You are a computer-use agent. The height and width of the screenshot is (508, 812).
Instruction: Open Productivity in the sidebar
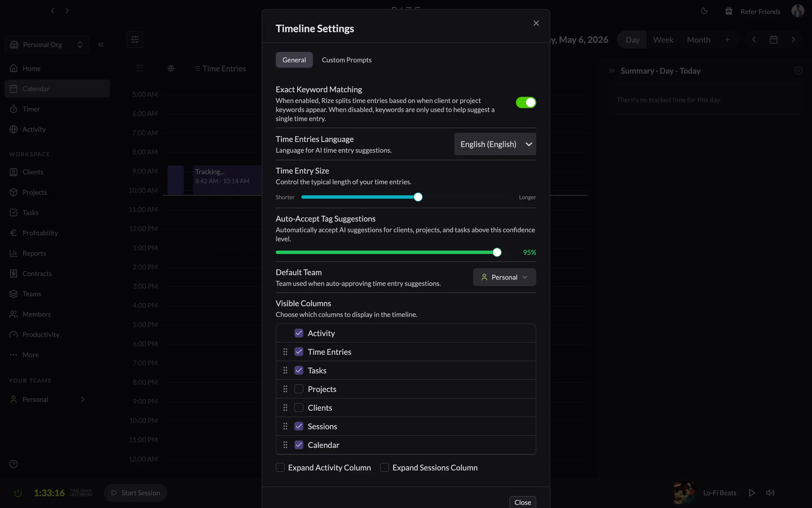click(x=57, y=334)
